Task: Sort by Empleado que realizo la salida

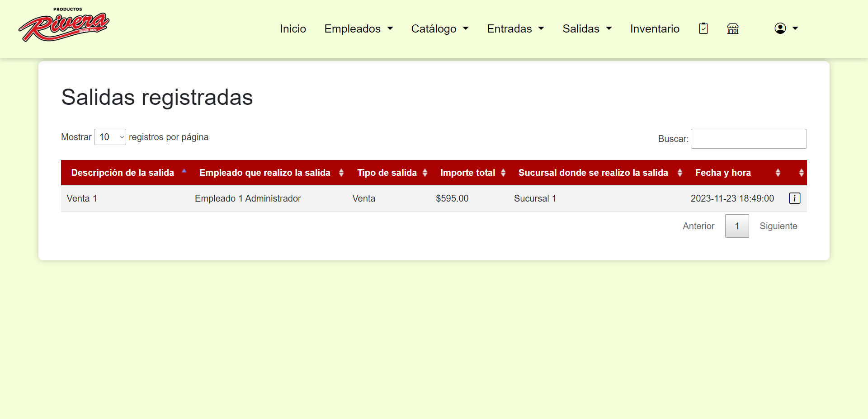Action: (x=341, y=173)
